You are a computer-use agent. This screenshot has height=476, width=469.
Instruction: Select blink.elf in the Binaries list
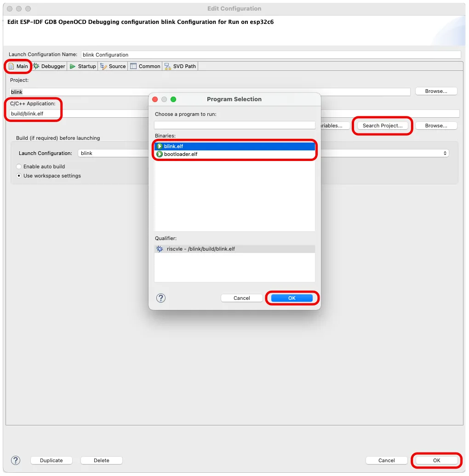click(x=173, y=146)
